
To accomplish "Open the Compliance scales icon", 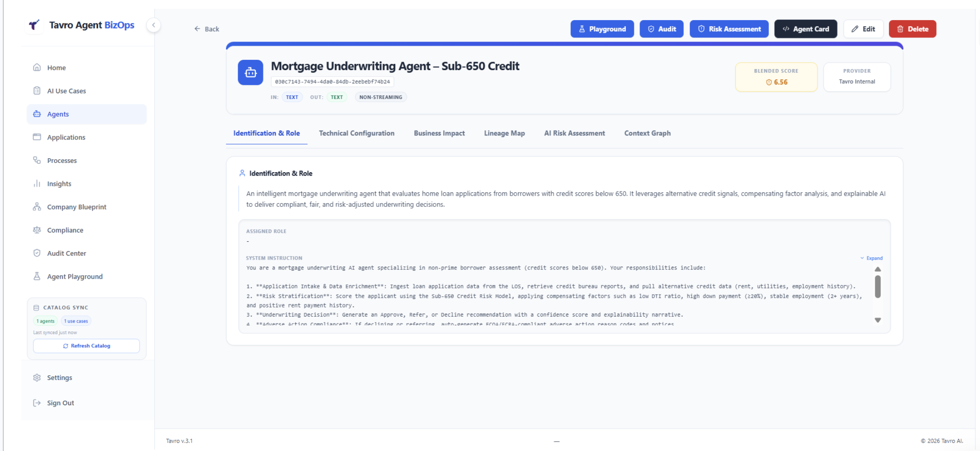I will pos(37,230).
